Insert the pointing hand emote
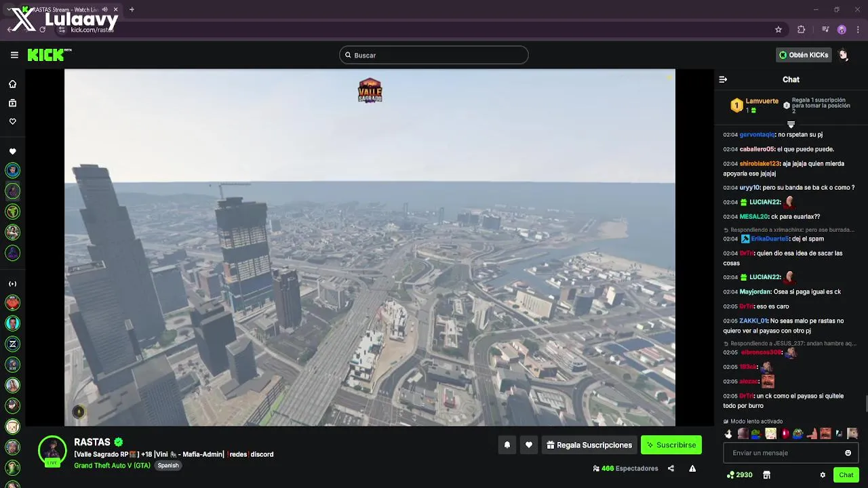Image resolution: width=868 pixels, height=488 pixels. pos(812,434)
